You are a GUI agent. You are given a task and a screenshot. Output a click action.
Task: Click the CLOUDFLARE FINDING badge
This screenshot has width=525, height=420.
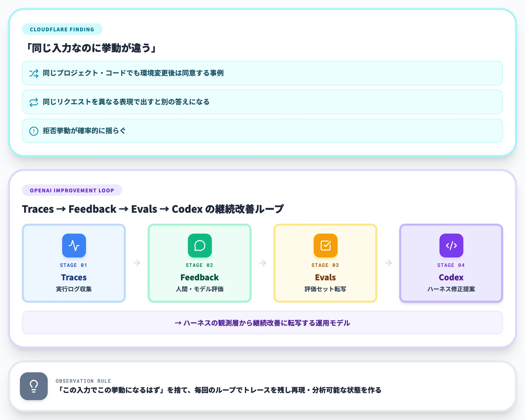click(x=62, y=29)
